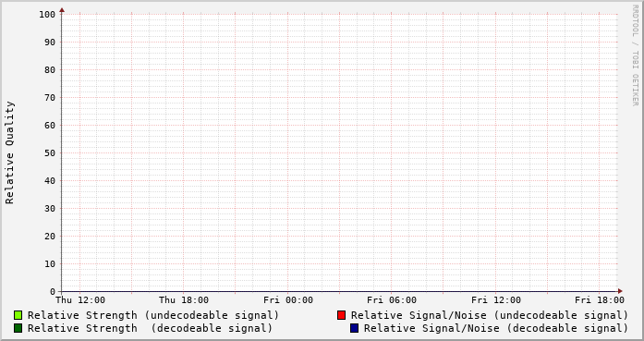Click the RRDTOOL / TOBI OETIKER watermark

635,55
